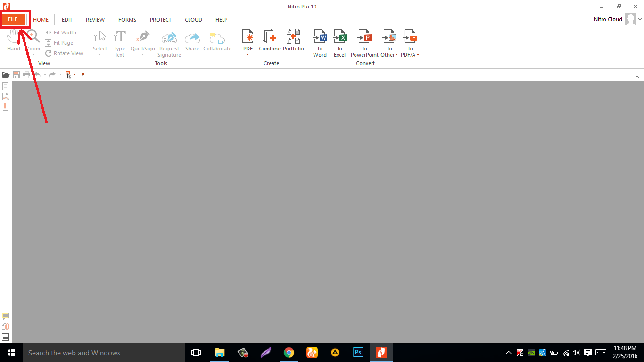Open the Windows Start menu
The height and width of the screenshot is (362, 644).
pyautogui.click(x=11, y=353)
